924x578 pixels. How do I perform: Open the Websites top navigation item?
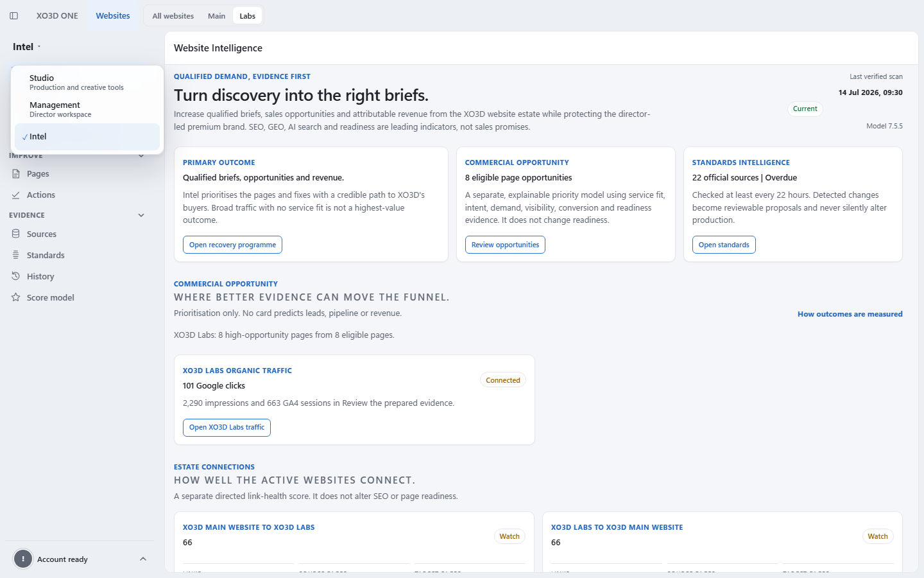pyautogui.click(x=113, y=16)
